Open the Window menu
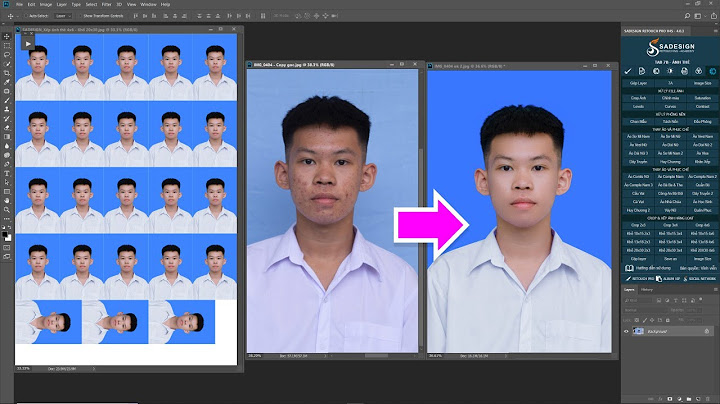 coord(148,4)
